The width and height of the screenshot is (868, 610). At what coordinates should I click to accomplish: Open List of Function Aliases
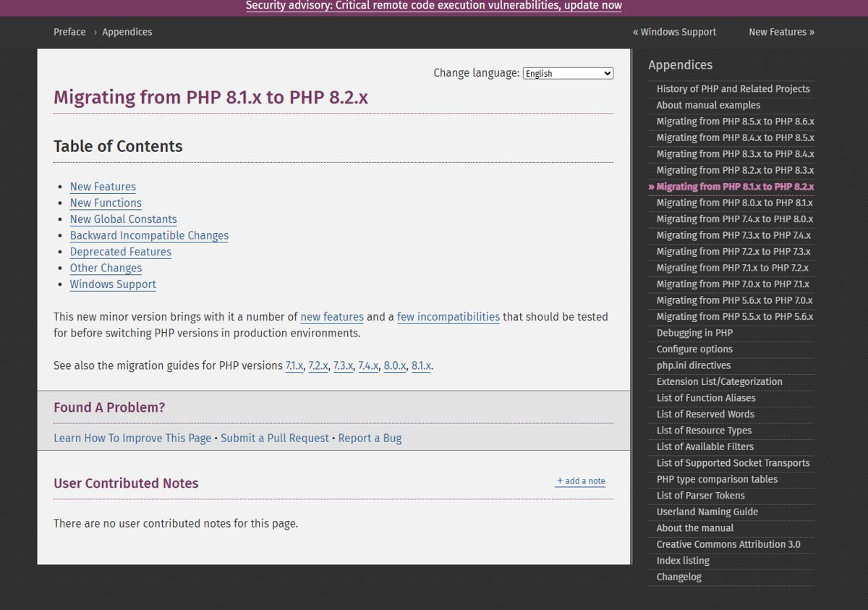coord(705,398)
